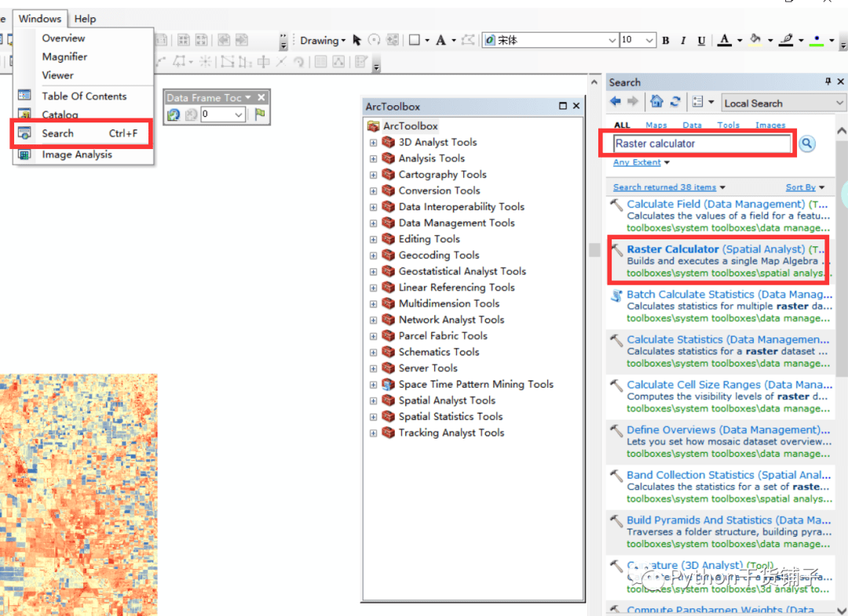Select the Select Elements arrow tool
The width and height of the screenshot is (848, 616).
[x=356, y=39]
